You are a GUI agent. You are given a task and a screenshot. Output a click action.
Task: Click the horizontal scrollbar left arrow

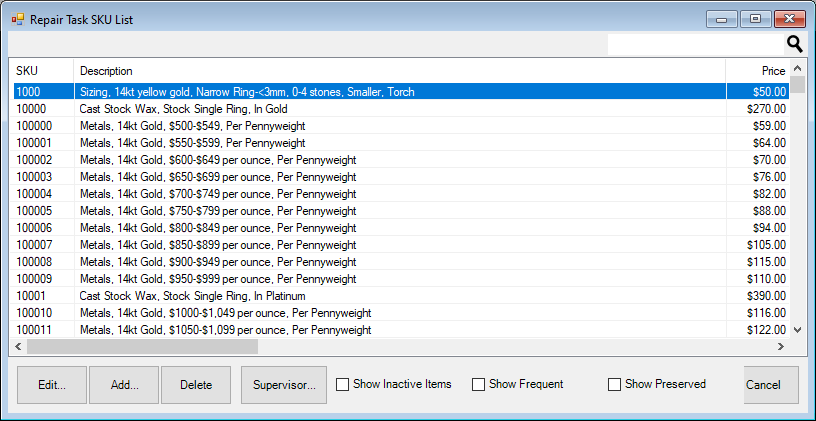17,346
